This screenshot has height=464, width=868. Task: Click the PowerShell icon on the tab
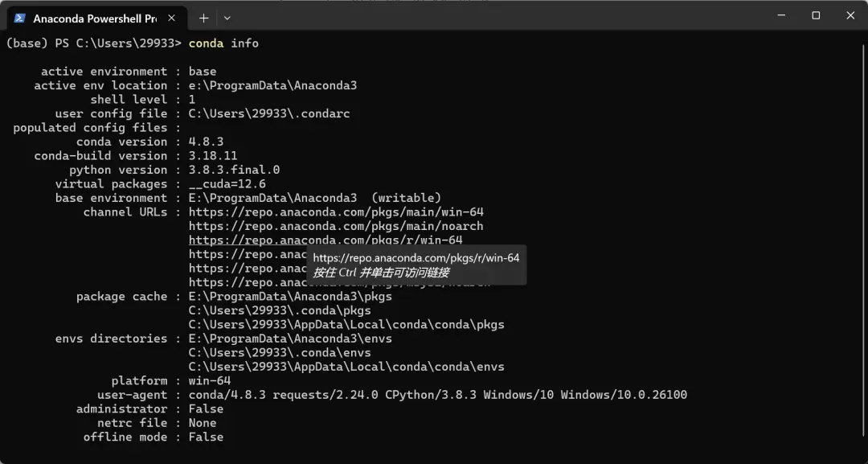20,18
